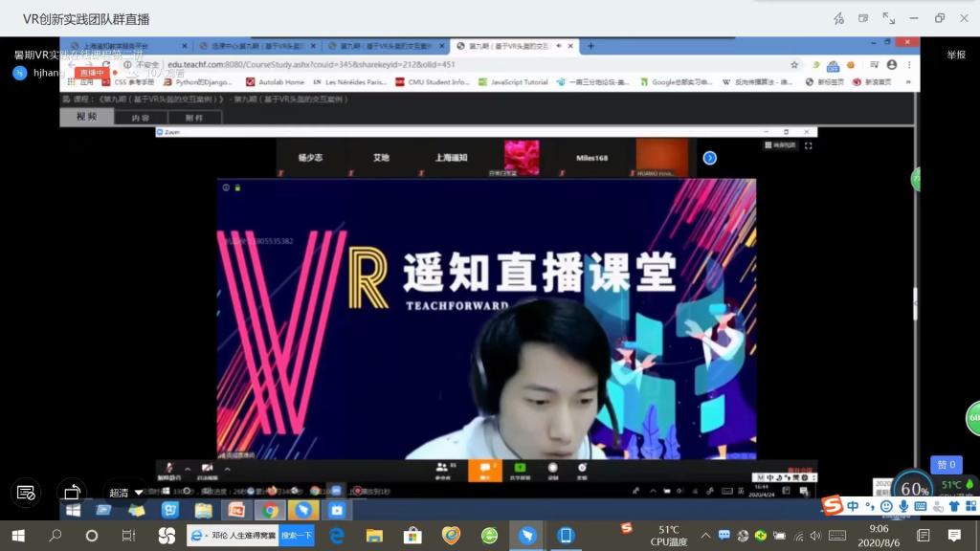Open Cortana from the taskbar
The height and width of the screenshot is (551, 980).
coord(91,536)
